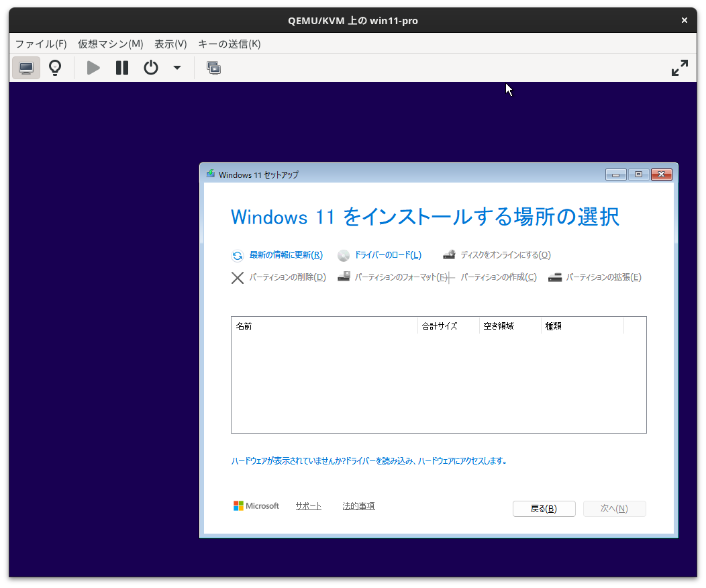The image size is (706, 588).
Task: Select the graphical console monitor icon
Action: point(26,67)
